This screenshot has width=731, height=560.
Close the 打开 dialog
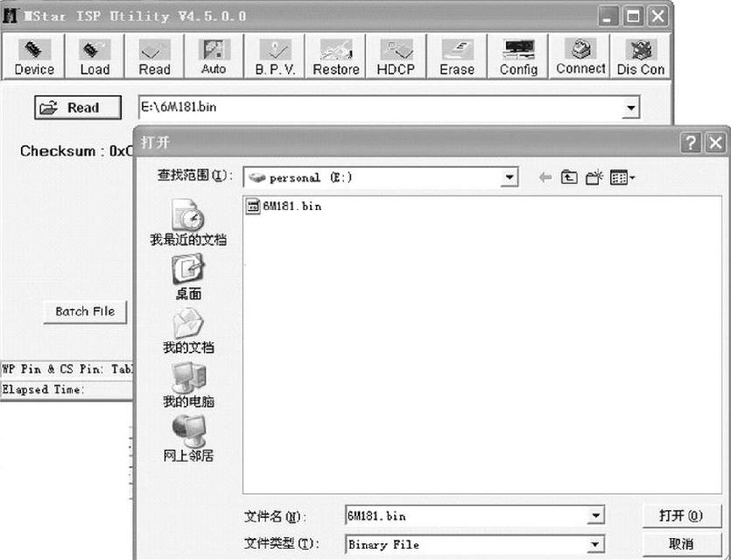[715, 143]
